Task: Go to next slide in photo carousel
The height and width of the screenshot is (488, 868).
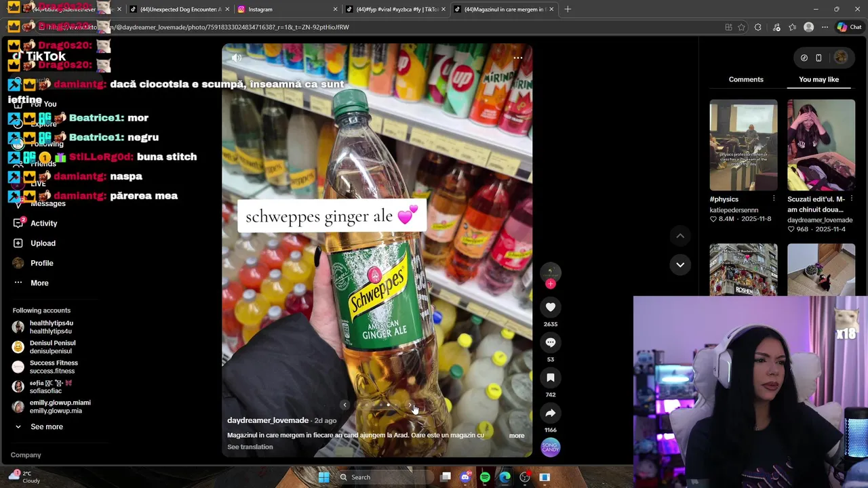Action: point(410,405)
